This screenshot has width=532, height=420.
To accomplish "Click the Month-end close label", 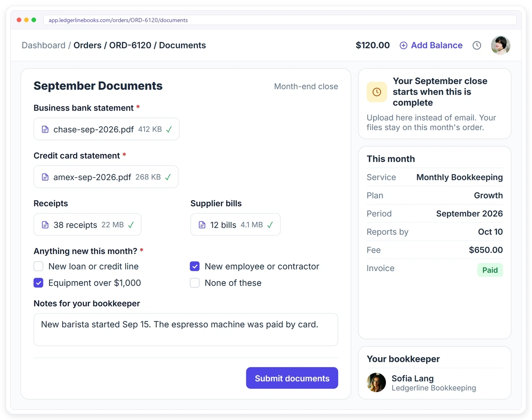I will (x=306, y=86).
